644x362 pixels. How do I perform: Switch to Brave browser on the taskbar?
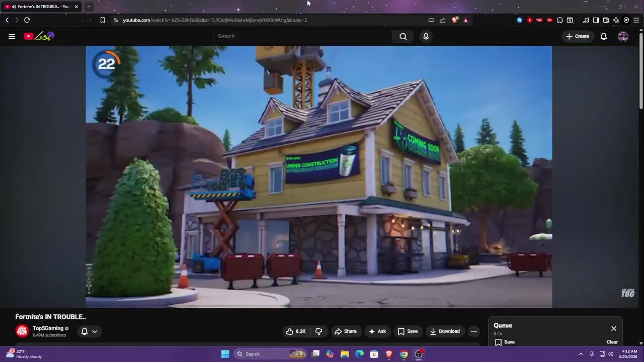[389, 354]
